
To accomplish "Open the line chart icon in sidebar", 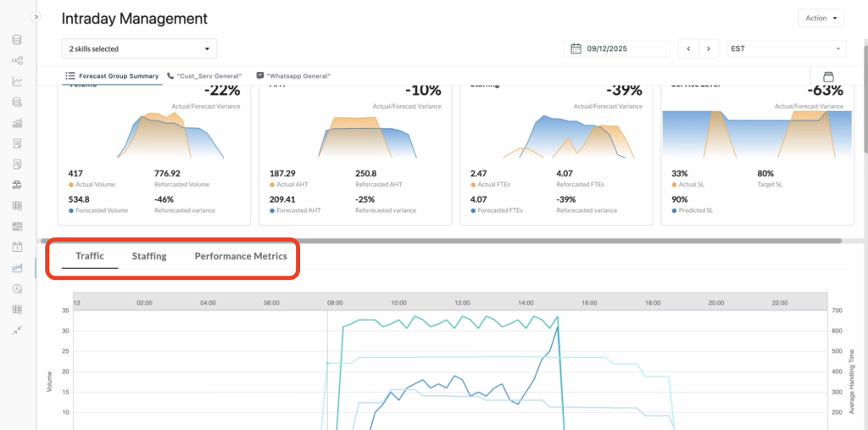I will (x=17, y=81).
